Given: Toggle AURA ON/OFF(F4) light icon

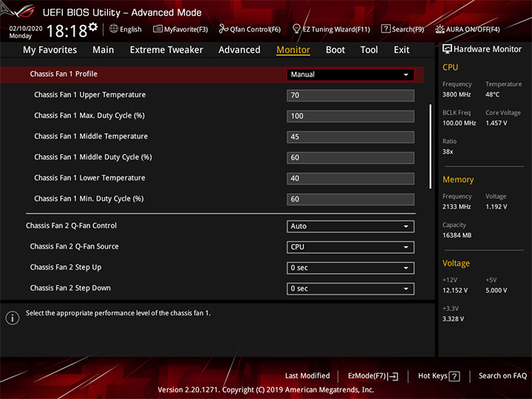Looking at the screenshot, I should (440, 29).
